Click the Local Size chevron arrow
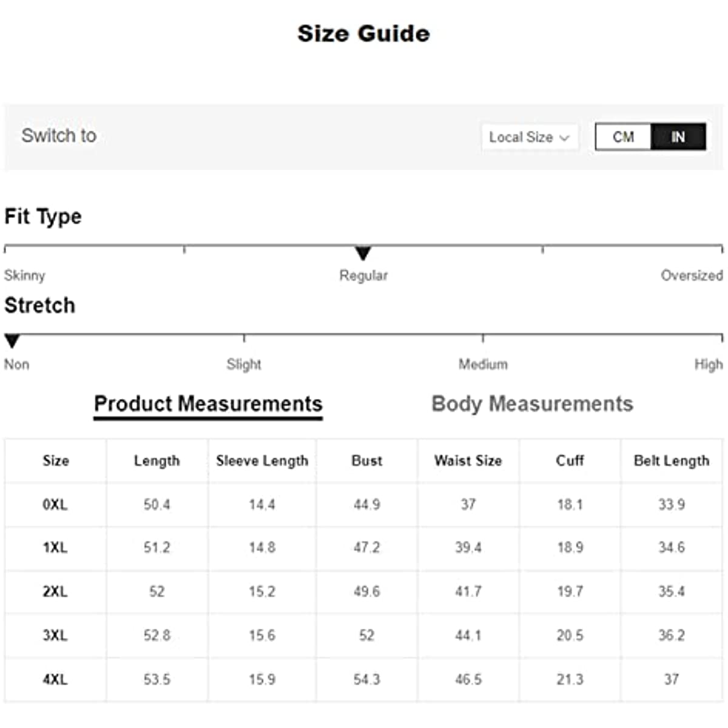 click(x=565, y=138)
